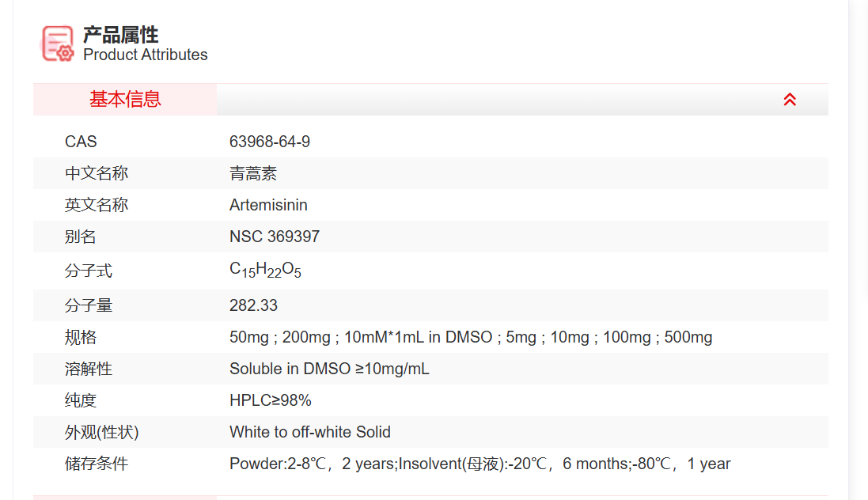Click the 外观(性状) appearance row

coord(309,432)
